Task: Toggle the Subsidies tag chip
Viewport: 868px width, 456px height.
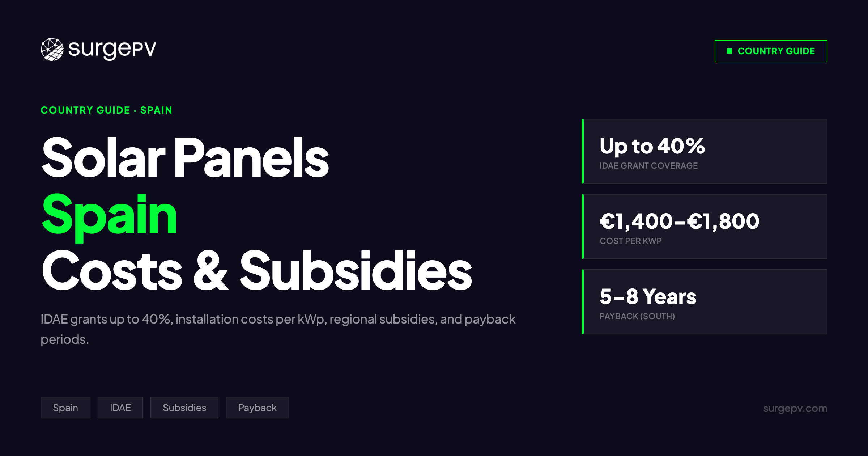Action: click(184, 408)
